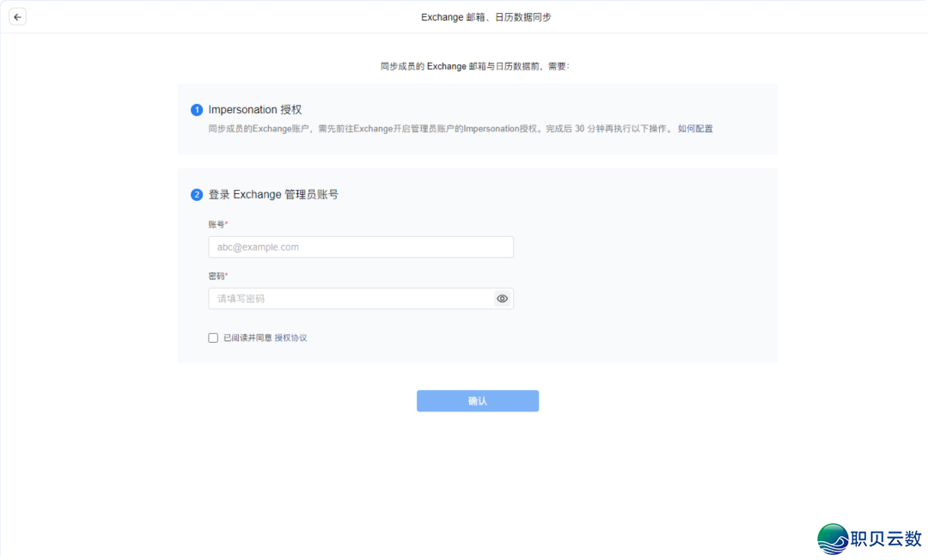Click the 登录 Exchange 管理员账号 heading
Image resolution: width=928 pixels, height=560 pixels.
[x=275, y=194]
